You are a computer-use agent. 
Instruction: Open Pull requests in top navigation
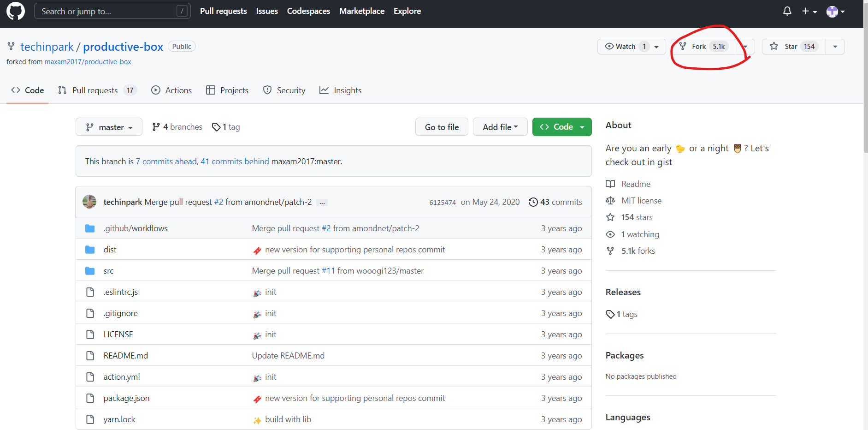[x=223, y=11]
